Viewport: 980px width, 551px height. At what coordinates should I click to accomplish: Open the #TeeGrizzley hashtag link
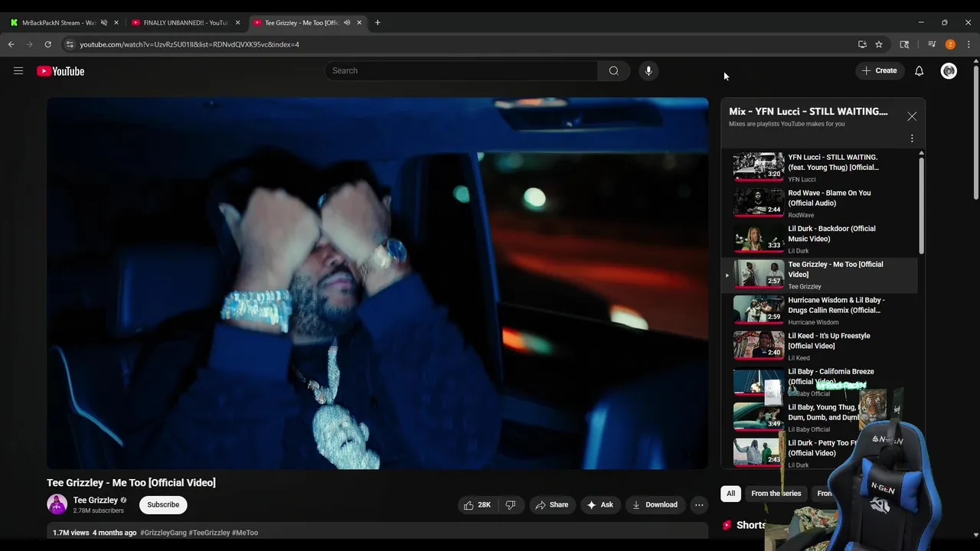209,533
